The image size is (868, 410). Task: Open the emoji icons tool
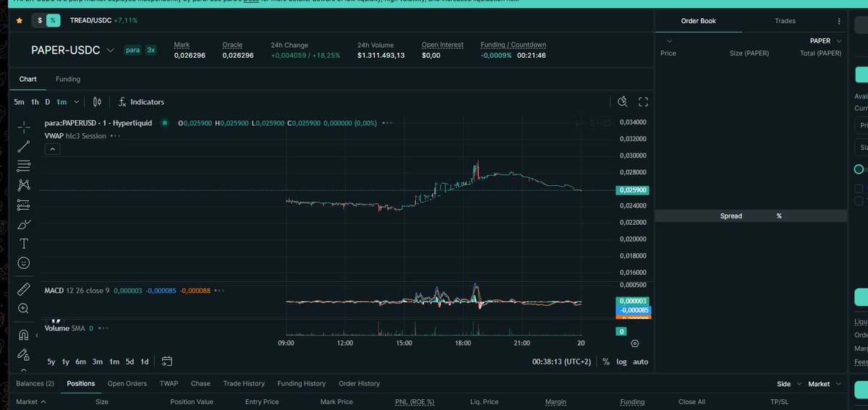click(x=23, y=263)
